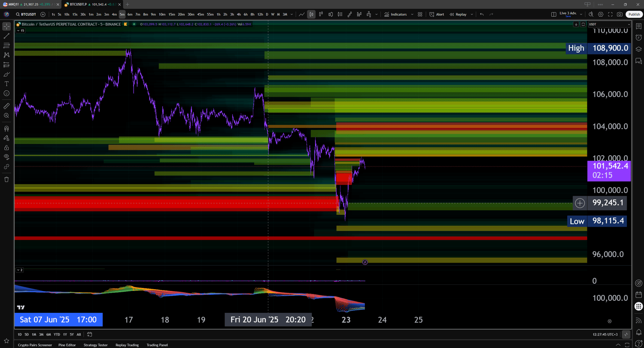Click the 12:27:45 UTC+3 timezone clock

coord(605,334)
